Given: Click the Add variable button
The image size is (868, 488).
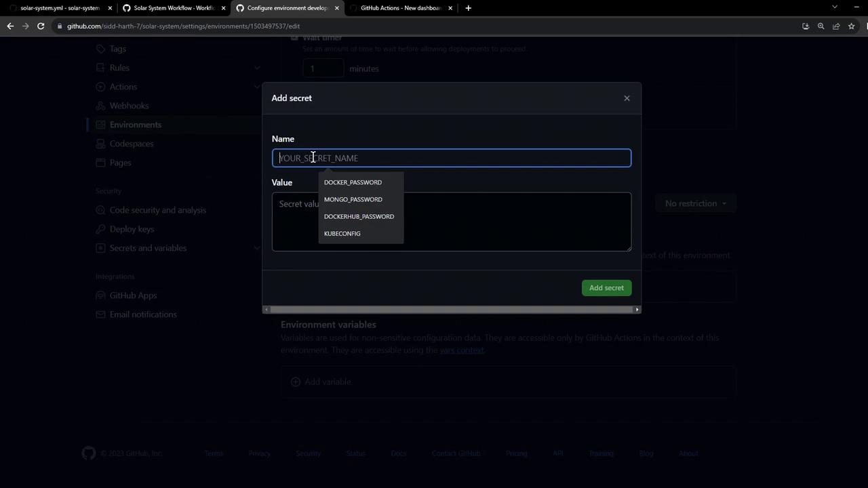Looking at the screenshot, I should point(321,382).
